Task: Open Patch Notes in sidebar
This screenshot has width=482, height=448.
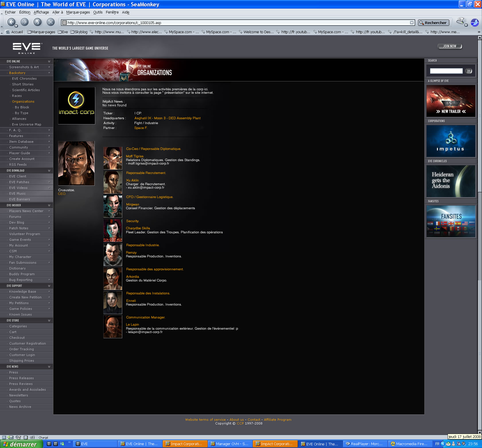Action: (19, 228)
